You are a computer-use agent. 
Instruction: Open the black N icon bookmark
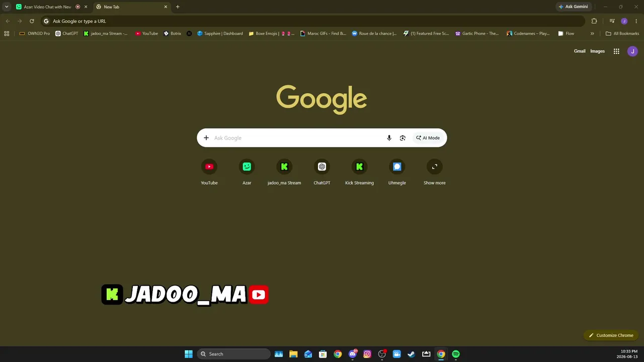pos(189,34)
